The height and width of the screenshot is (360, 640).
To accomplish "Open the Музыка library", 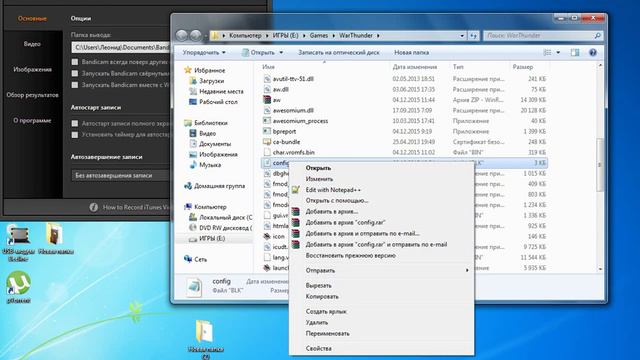I will (x=210, y=164).
